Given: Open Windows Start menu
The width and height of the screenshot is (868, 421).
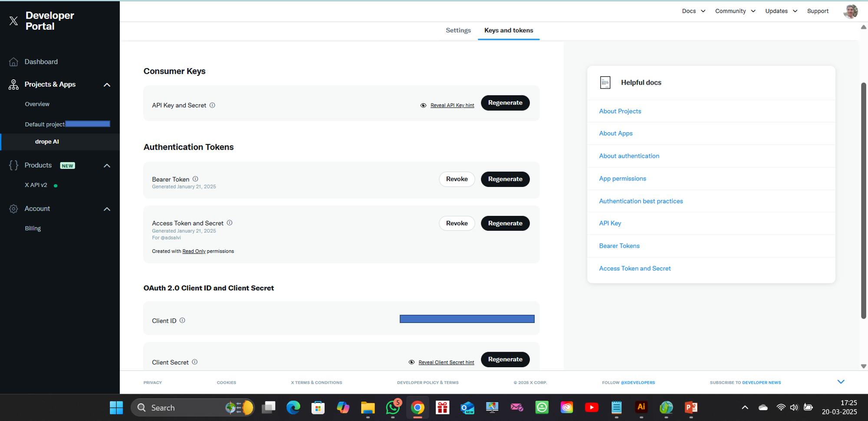Looking at the screenshot, I should pyautogui.click(x=116, y=408).
